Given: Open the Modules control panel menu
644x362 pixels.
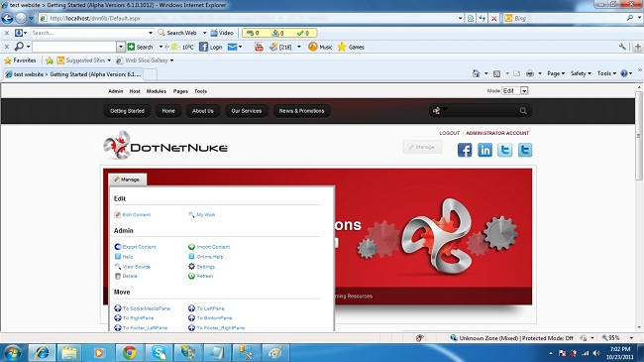Looking at the screenshot, I should [157, 91].
